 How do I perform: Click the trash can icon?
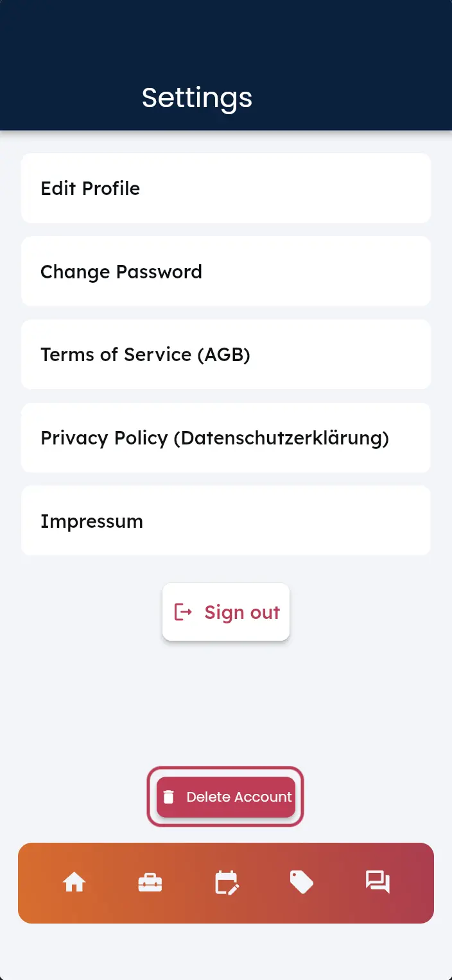[168, 797]
